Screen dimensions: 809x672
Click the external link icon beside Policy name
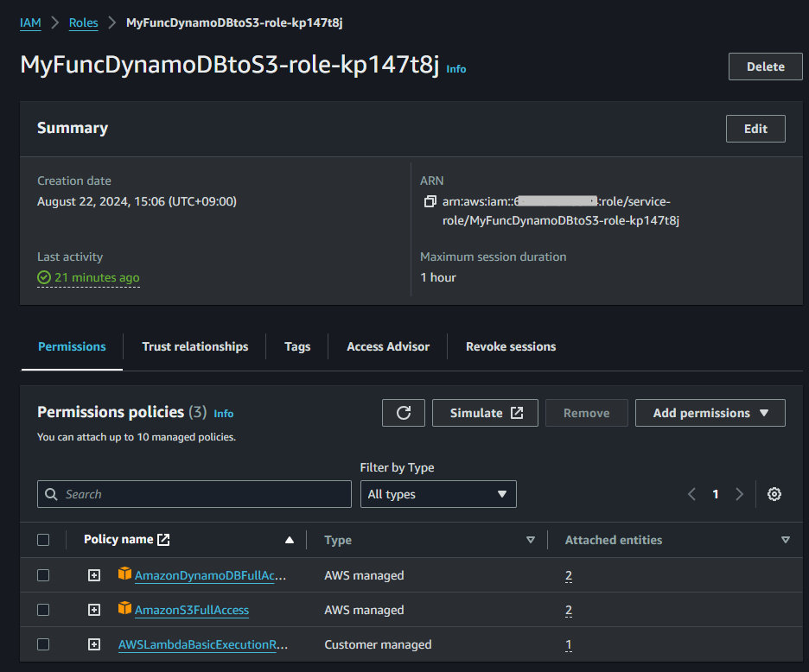[163, 540]
